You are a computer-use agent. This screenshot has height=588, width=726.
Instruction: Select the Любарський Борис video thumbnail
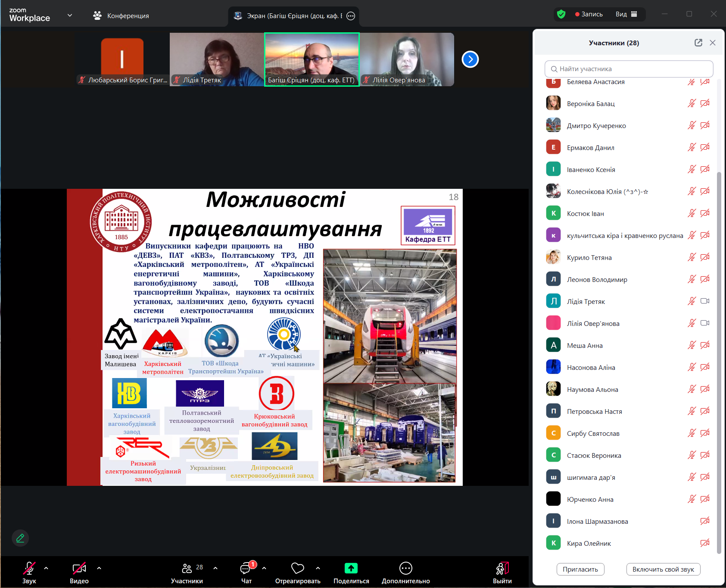point(122,59)
